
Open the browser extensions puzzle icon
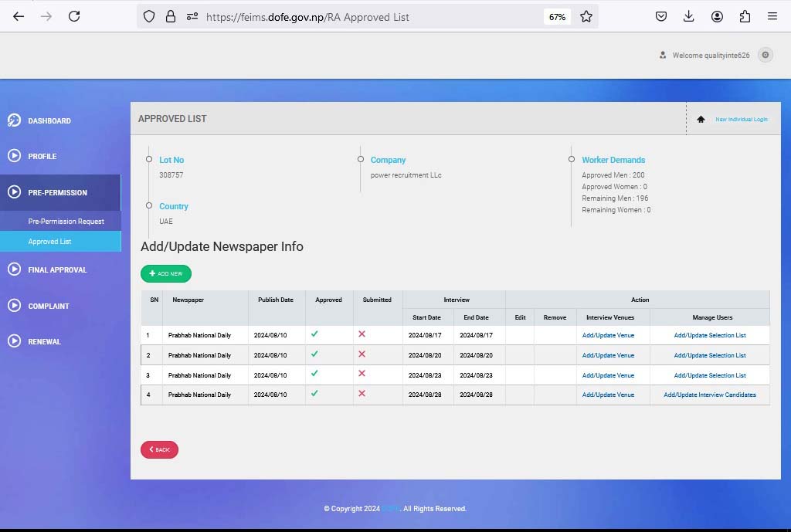click(745, 16)
